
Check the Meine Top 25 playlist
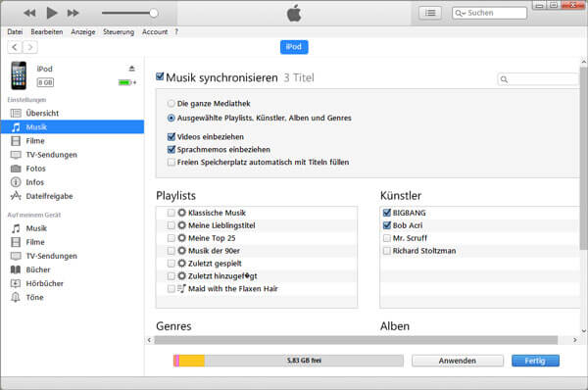click(x=171, y=238)
